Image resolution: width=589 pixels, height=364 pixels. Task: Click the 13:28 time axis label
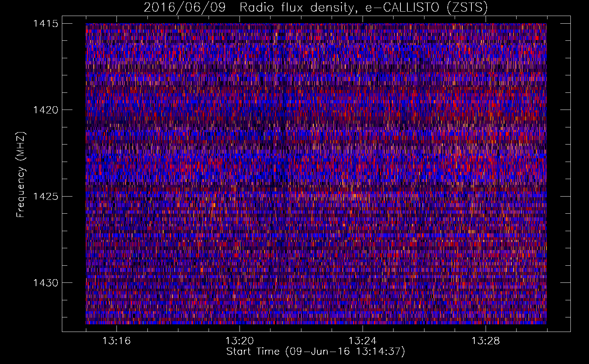486,341
